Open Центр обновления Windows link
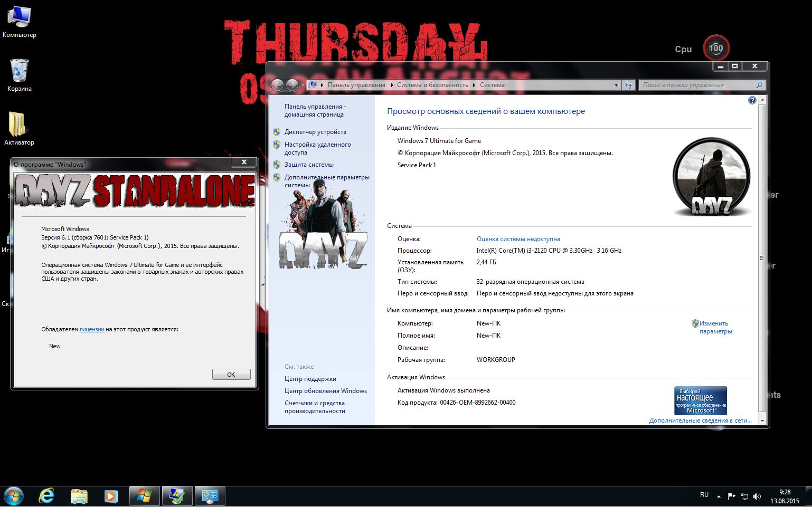Viewport: 812px width, 507px height. coord(325,391)
